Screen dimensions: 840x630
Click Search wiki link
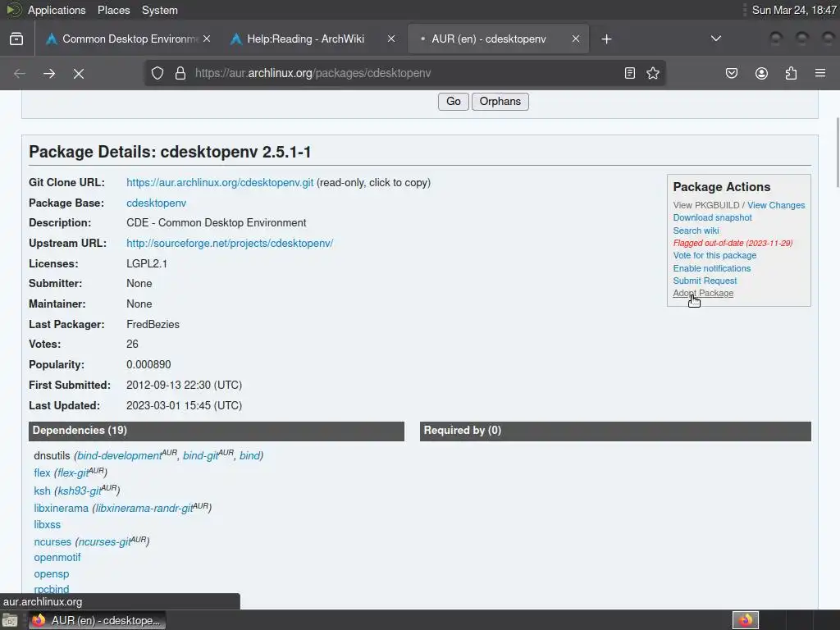coord(696,231)
